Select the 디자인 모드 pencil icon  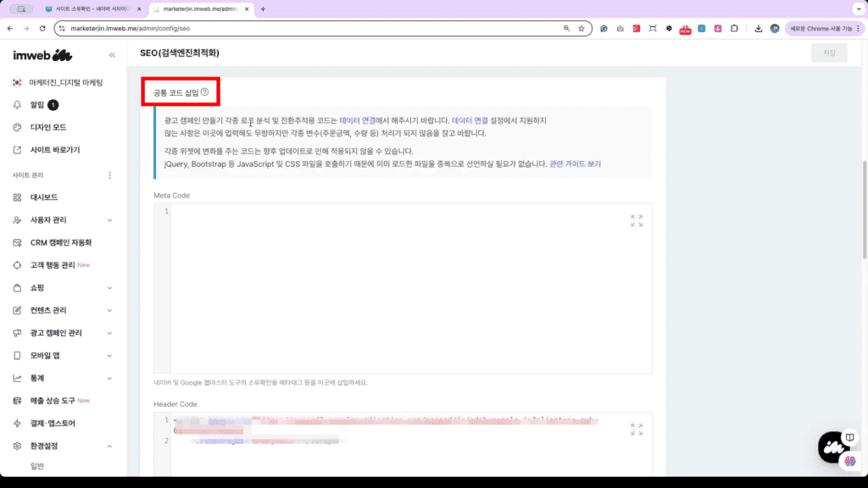tap(15, 127)
